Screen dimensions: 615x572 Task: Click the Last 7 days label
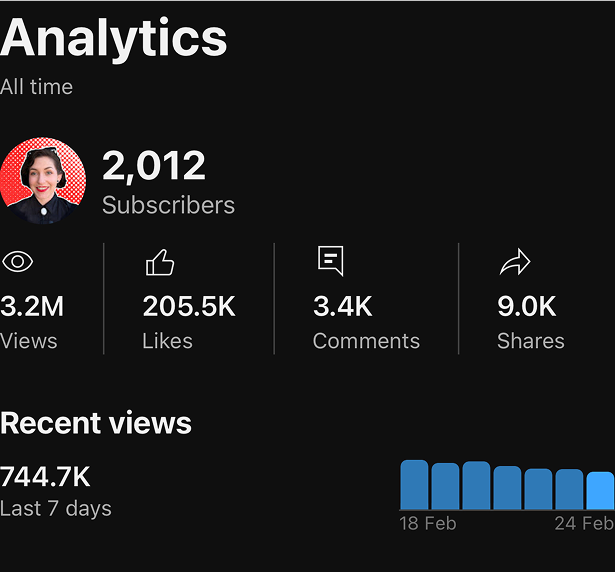56,509
